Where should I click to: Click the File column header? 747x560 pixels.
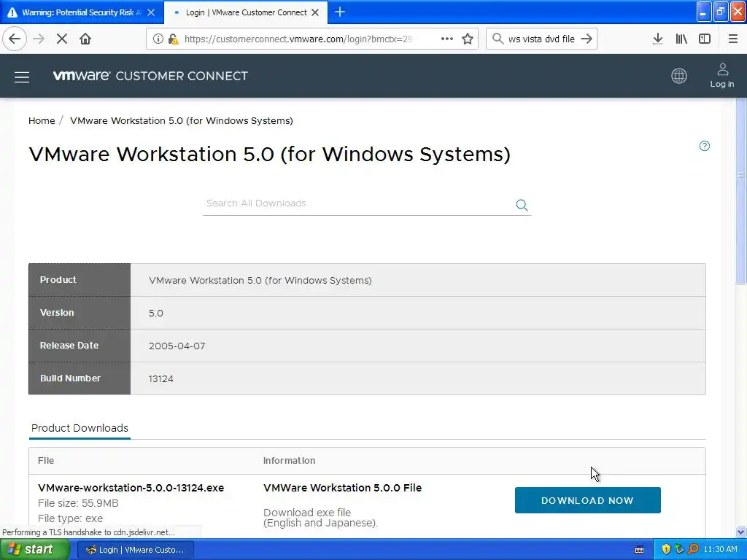(46, 461)
